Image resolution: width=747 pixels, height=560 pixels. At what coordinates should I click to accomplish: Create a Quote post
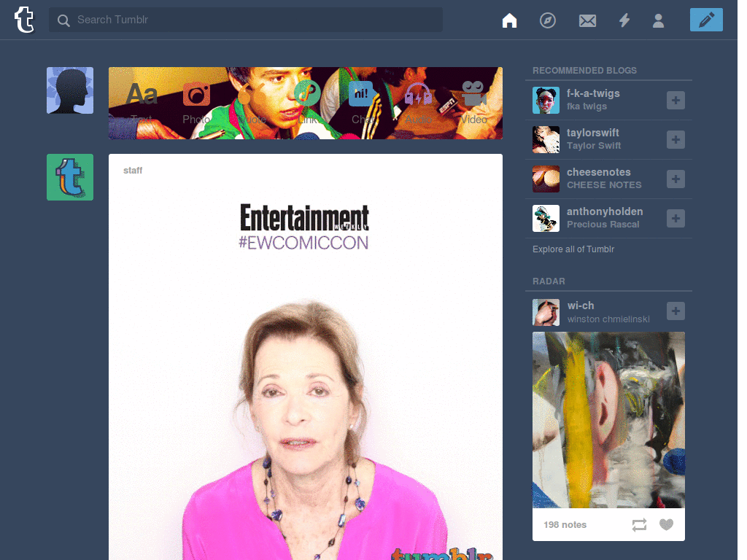pyautogui.click(x=252, y=102)
